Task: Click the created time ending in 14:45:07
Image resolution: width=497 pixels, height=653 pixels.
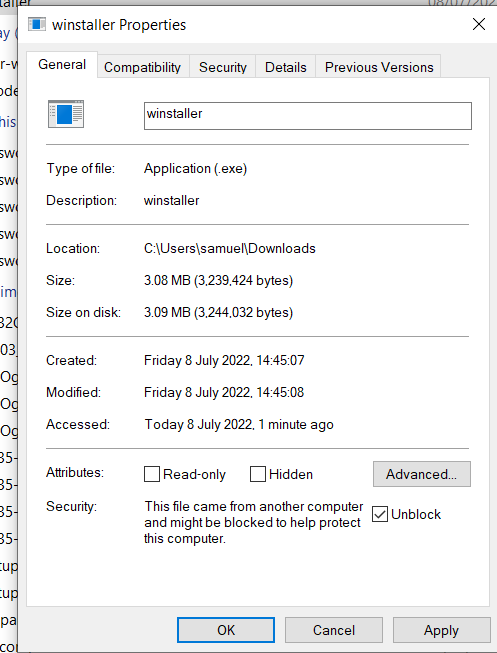Action: [224, 360]
